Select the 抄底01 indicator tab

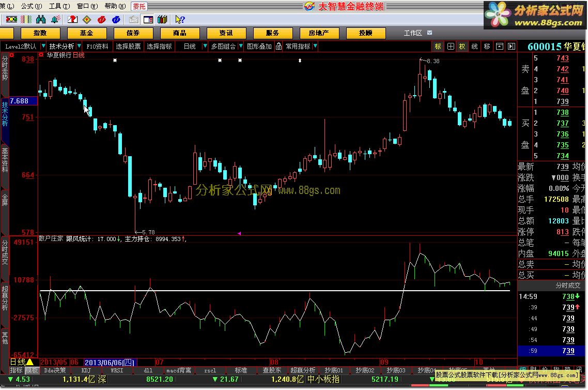[x=334, y=370]
